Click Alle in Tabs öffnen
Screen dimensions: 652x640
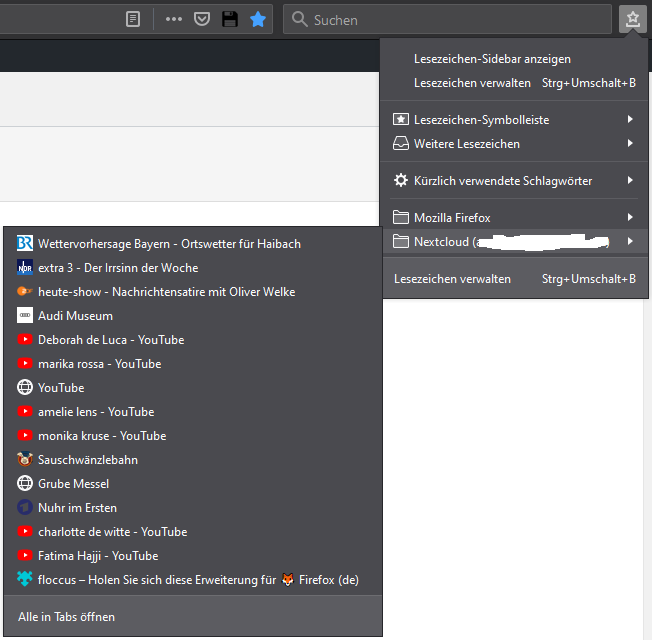tap(66, 617)
